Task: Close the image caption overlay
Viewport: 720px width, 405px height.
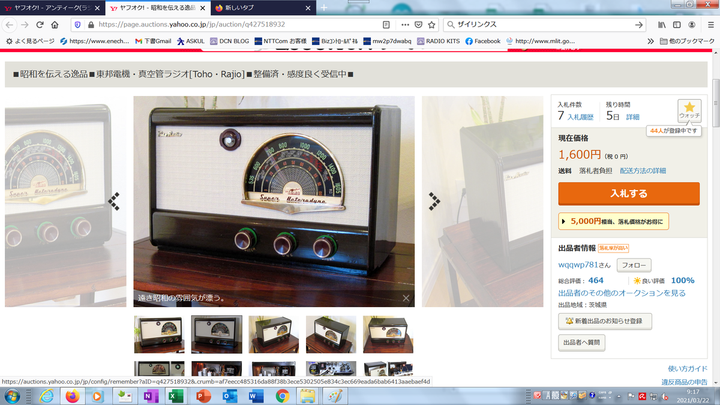Action: pyautogui.click(x=406, y=298)
